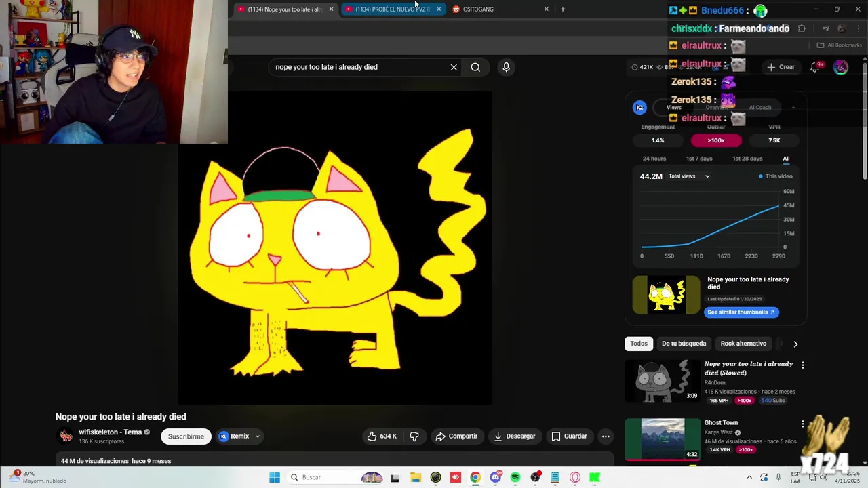Click the wifiskeleton channel avatar
Image resolution: width=868 pixels, height=488 pixels.
66,436
